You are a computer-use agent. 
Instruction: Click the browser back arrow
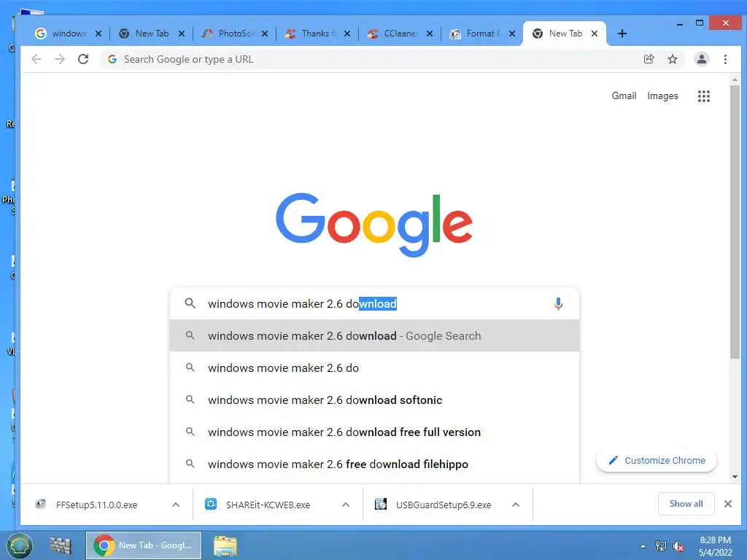[x=36, y=59]
